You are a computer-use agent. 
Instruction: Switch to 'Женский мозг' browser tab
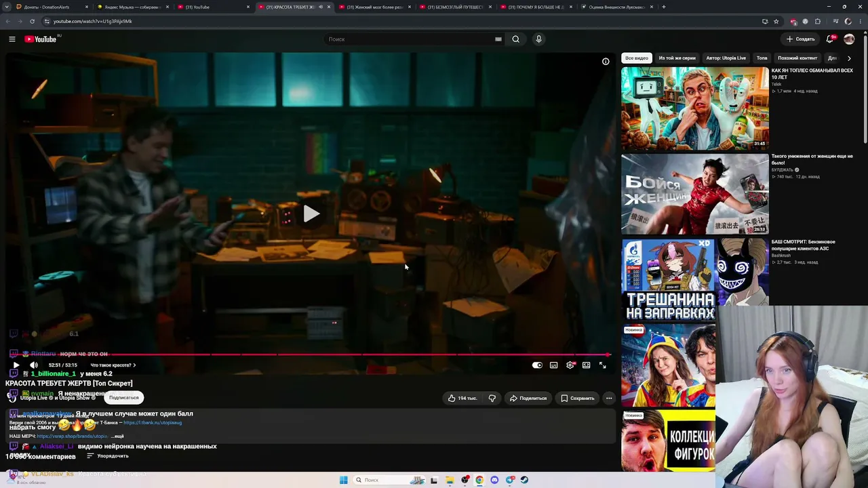(x=374, y=7)
